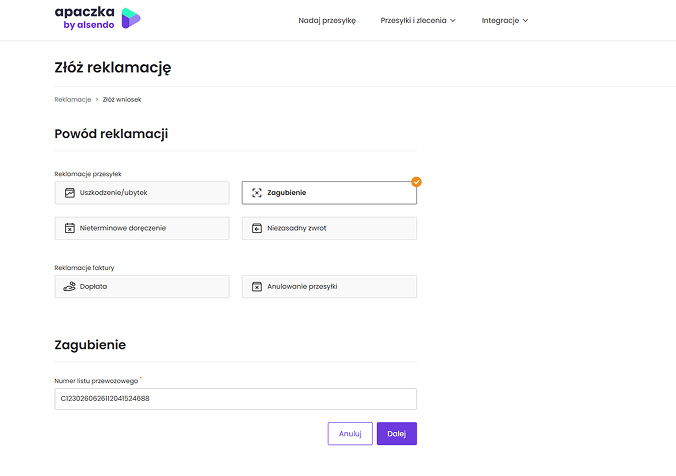
Task: Click the Zagubienie lost-package icon
Action: pyautogui.click(x=257, y=193)
